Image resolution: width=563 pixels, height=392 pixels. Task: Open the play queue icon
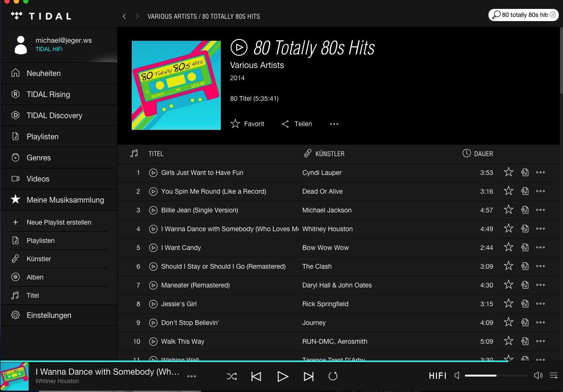pyautogui.click(x=554, y=376)
